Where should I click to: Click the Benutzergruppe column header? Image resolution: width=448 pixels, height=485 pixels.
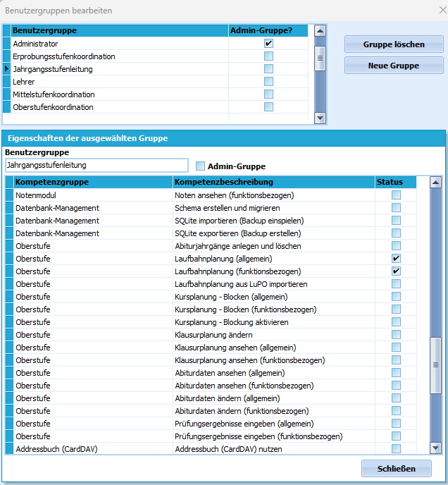pos(120,30)
